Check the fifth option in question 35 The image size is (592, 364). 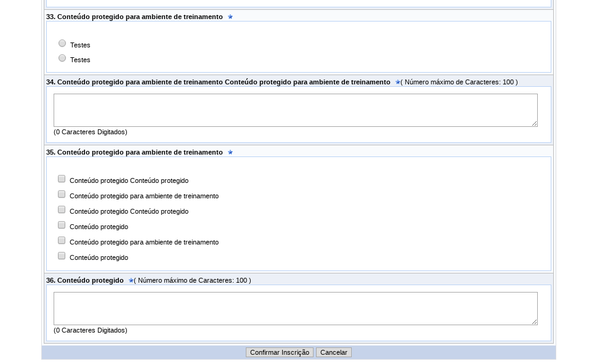pyautogui.click(x=61, y=240)
